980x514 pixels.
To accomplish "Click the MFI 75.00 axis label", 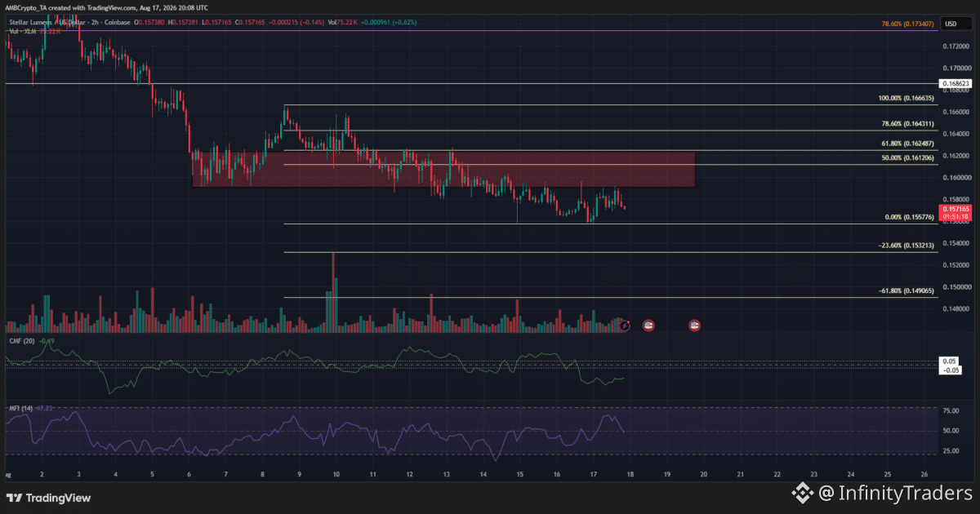I will click(x=951, y=411).
